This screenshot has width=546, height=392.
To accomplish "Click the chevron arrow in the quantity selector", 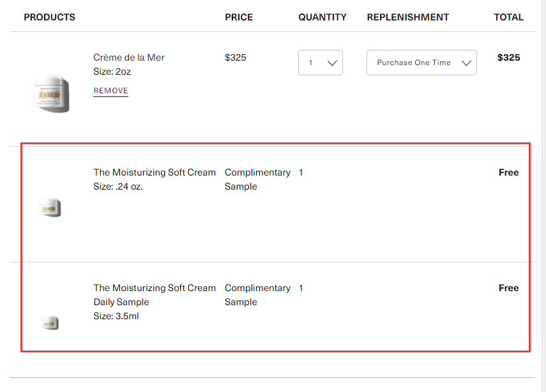I will click(332, 63).
